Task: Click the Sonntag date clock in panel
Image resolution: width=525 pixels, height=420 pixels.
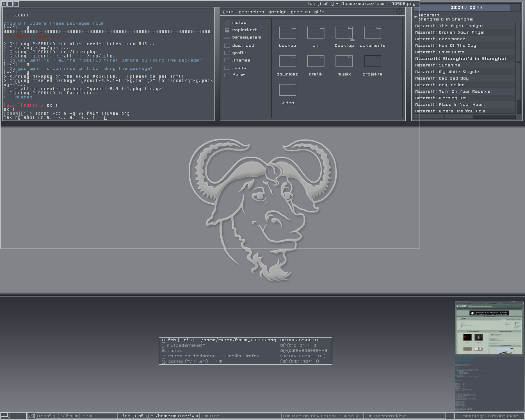Action: 490,416
